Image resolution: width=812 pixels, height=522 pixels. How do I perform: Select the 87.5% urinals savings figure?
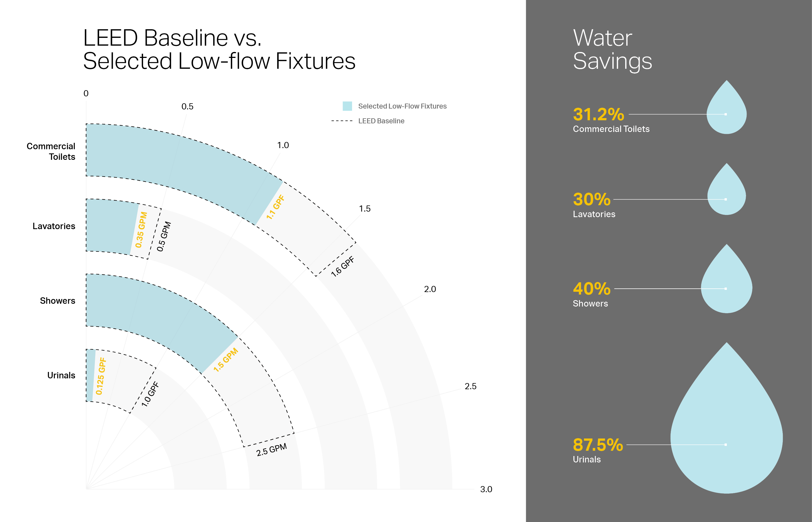tap(597, 445)
